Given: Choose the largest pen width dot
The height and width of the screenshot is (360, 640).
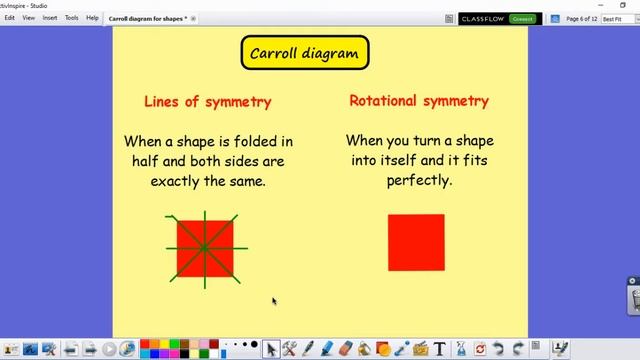Looking at the screenshot, I should pyautogui.click(x=254, y=344).
